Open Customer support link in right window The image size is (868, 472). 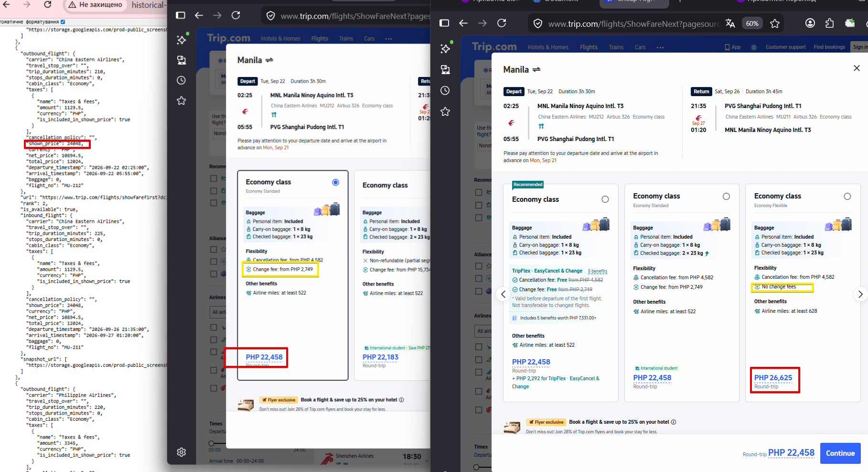click(785, 47)
